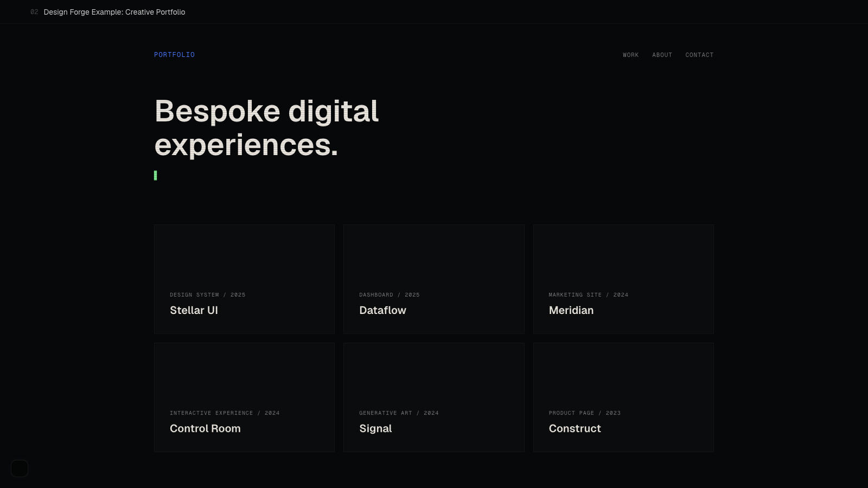Click the dark rounded button at bottom-left

click(x=20, y=468)
